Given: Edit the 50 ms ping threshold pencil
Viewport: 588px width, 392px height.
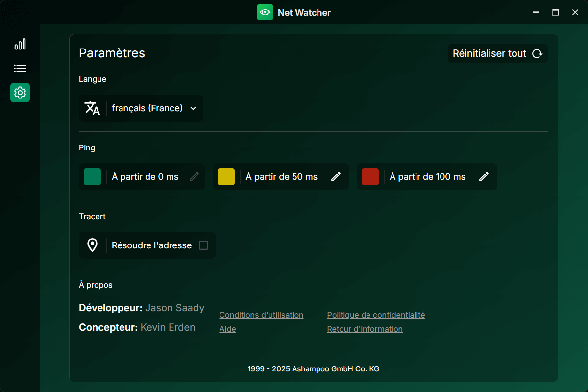Looking at the screenshot, I should coord(336,177).
